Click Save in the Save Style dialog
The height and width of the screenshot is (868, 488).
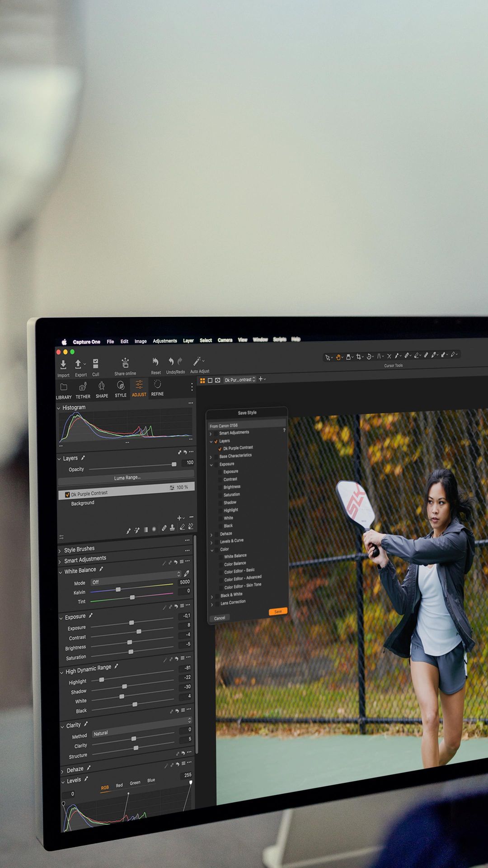tap(278, 611)
